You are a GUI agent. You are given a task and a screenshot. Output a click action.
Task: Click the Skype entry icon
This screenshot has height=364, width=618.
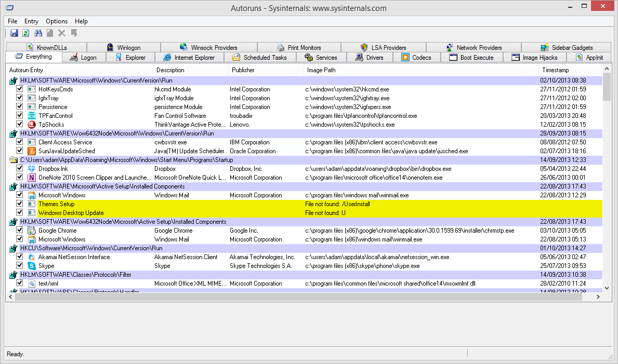[x=32, y=265]
